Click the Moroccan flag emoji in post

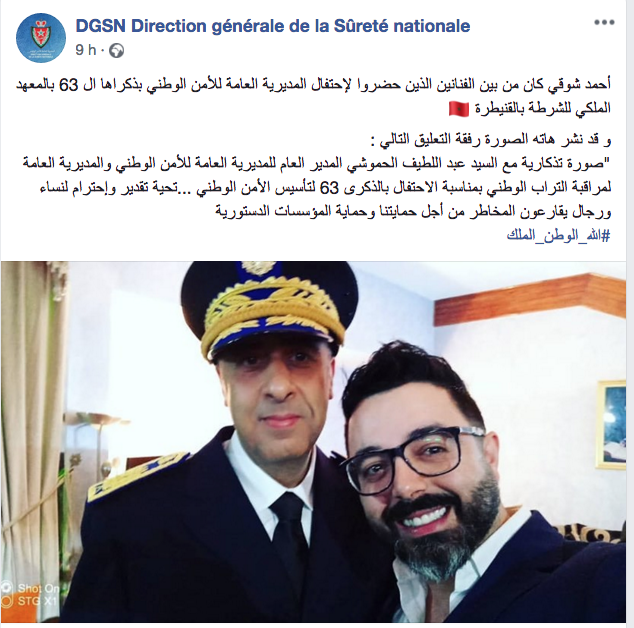[459, 109]
